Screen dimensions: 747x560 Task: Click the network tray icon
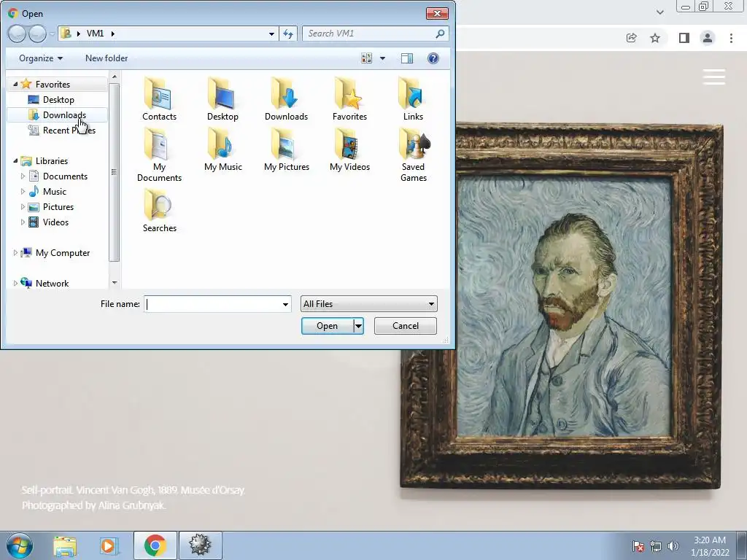pos(656,545)
